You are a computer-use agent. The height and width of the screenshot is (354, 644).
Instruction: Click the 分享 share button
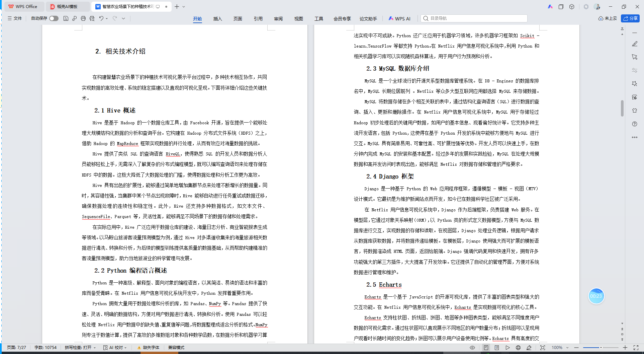[x=630, y=18]
